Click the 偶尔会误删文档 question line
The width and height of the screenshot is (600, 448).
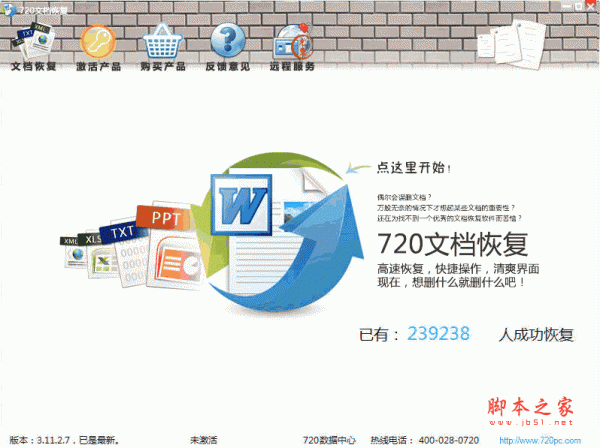404,197
